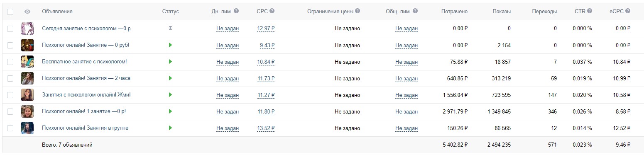Click green play status of Бесплатное занятие ad

[x=170, y=61]
